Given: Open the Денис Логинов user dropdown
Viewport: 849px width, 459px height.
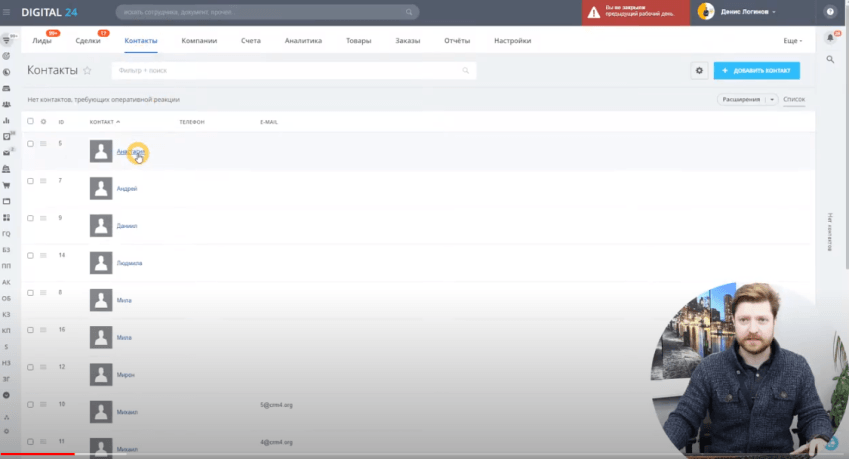Looking at the screenshot, I should [748, 12].
